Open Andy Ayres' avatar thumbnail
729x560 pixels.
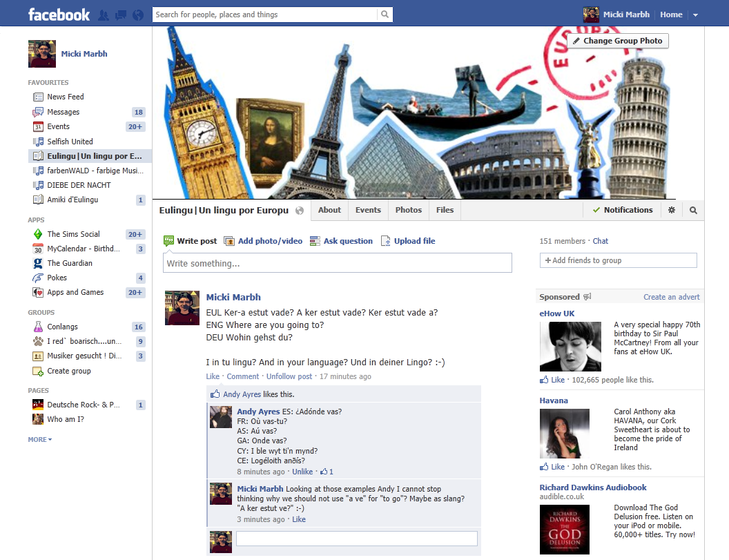coord(221,417)
